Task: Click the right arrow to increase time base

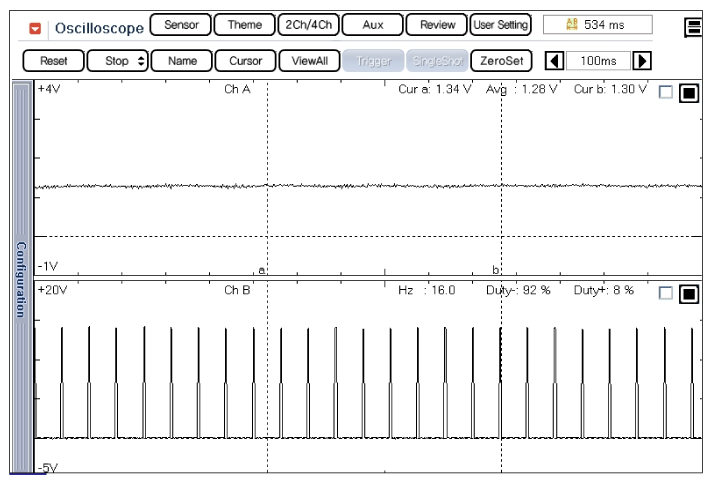Action: click(642, 61)
